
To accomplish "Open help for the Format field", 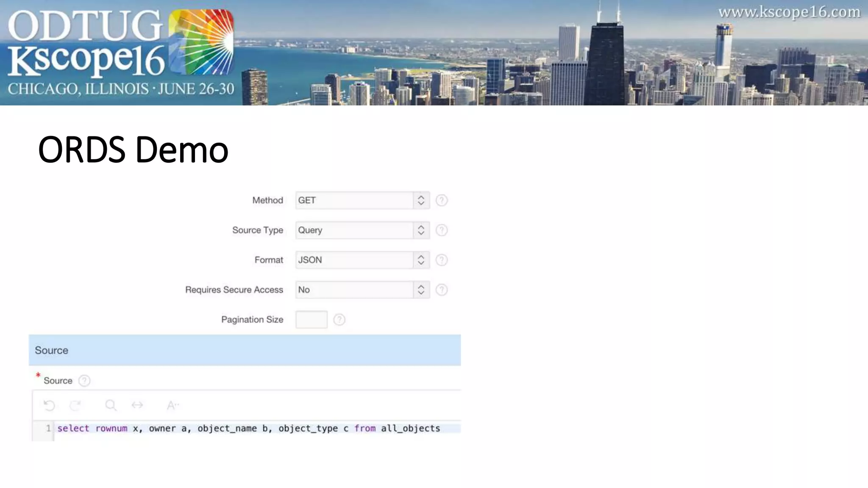I will (x=442, y=260).
